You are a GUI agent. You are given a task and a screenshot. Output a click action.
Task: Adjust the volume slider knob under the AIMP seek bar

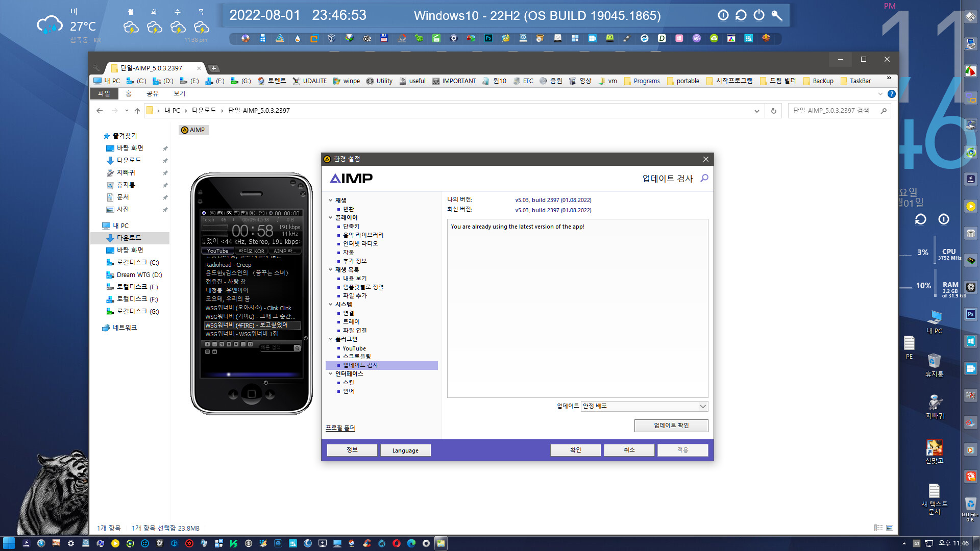pos(265,382)
